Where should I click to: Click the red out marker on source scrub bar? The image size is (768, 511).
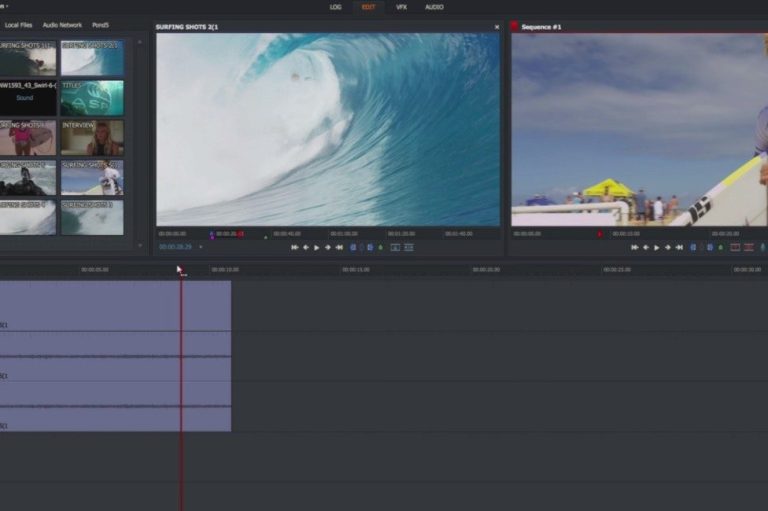241,234
